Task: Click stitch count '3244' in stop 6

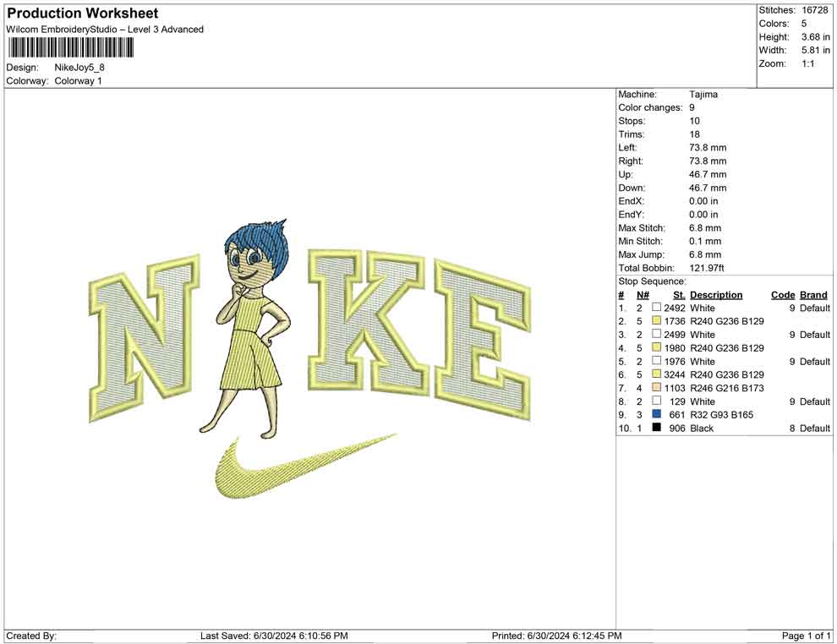Action: pyautogui.click(x=674, y=374)
